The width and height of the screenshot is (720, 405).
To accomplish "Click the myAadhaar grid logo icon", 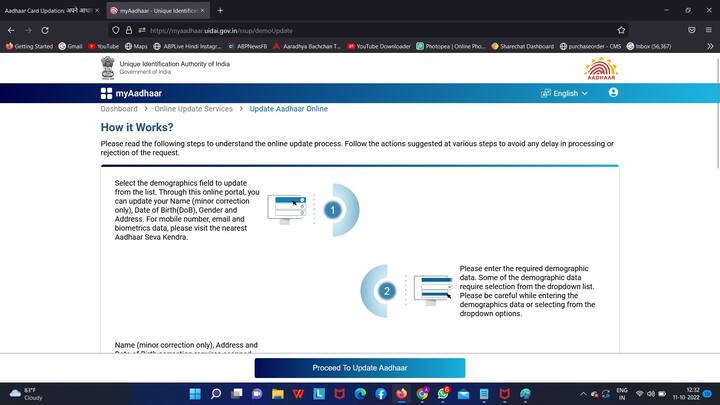I will click(107, 93).
